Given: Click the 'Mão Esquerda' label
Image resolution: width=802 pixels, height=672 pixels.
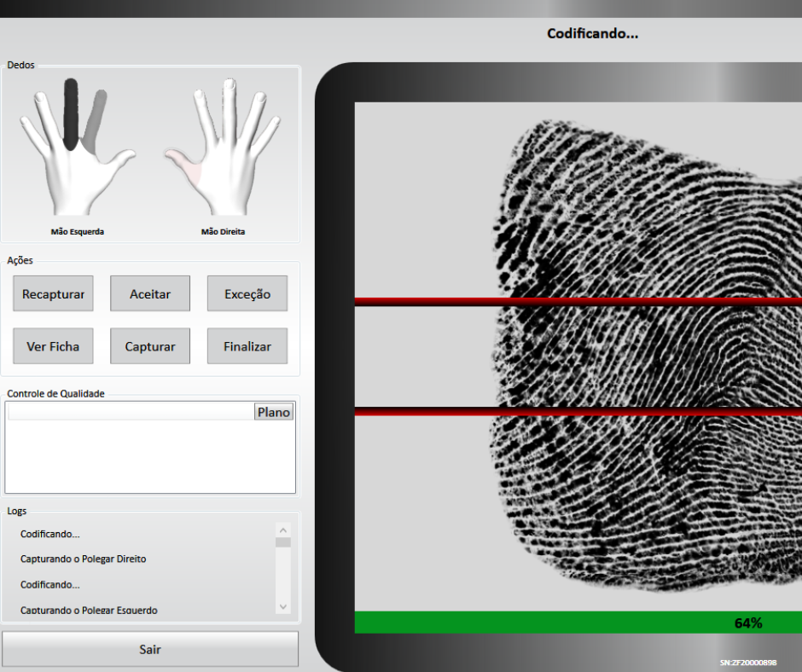Looking at the screenshot, I should pos(78,232).
